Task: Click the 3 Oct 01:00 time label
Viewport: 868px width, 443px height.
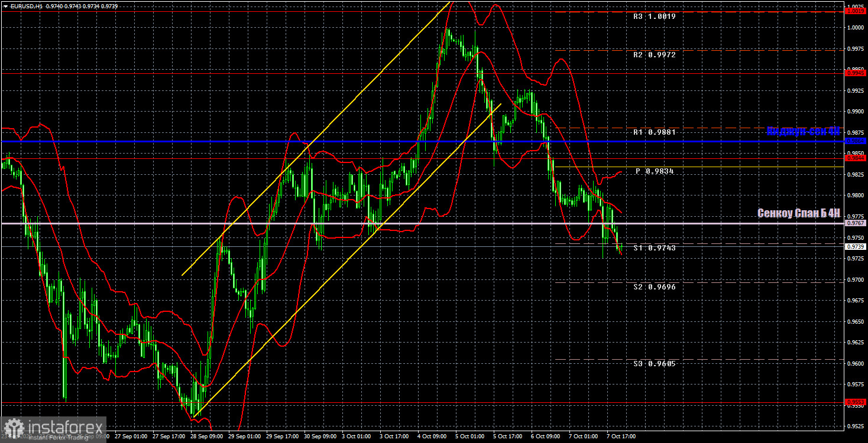Action: pyautogui.click(x=357, y=437)
